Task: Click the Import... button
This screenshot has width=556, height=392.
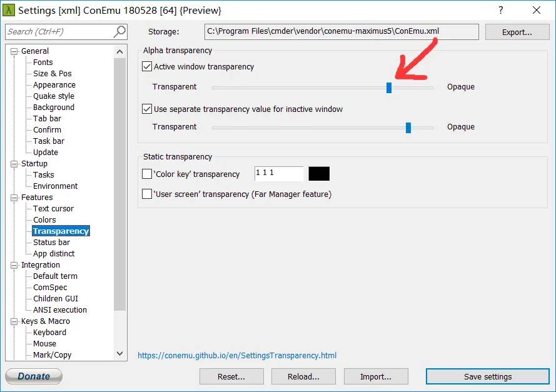Action: coord(376,377)
